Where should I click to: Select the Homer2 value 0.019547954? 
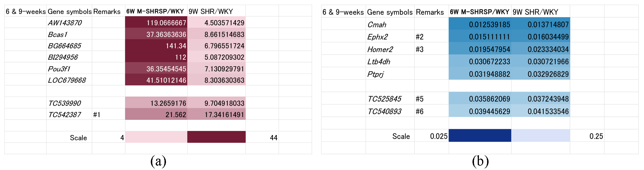tap(480, 49)
